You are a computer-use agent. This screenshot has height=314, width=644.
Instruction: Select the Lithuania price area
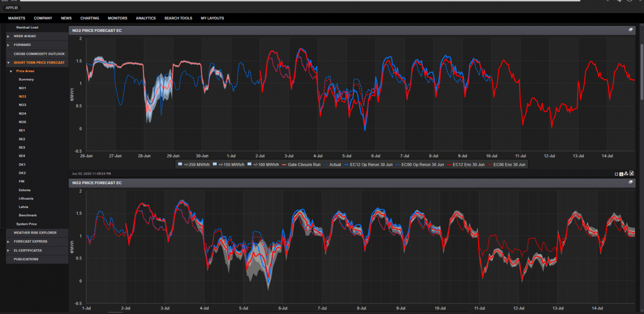click(26, 199)
